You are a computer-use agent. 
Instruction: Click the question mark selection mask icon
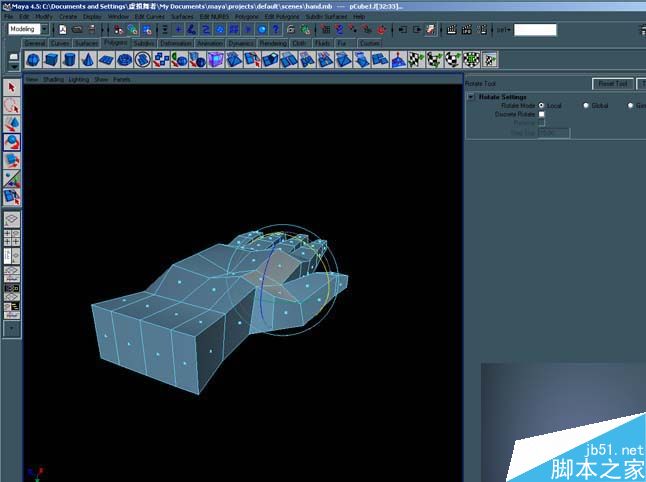(276, 29)
